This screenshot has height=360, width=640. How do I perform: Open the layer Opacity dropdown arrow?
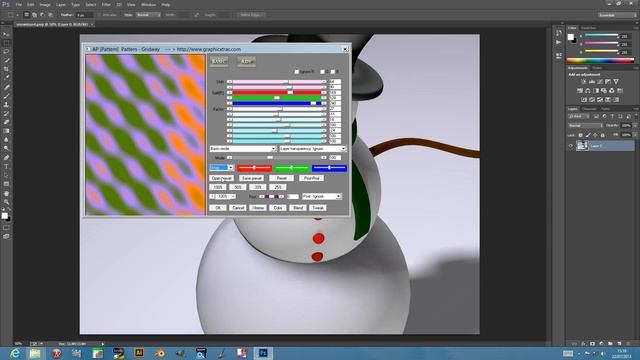click(634, 126)
